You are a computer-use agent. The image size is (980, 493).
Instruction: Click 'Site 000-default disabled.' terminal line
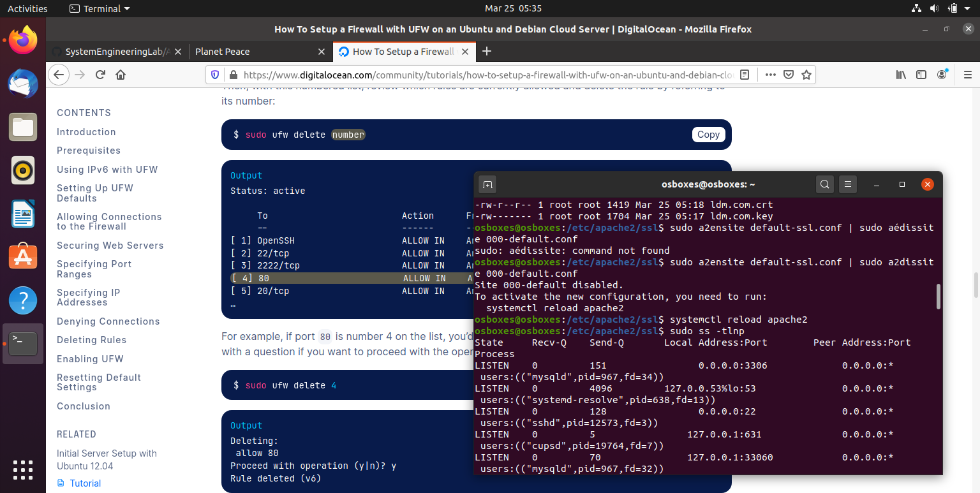pos(549,285)
